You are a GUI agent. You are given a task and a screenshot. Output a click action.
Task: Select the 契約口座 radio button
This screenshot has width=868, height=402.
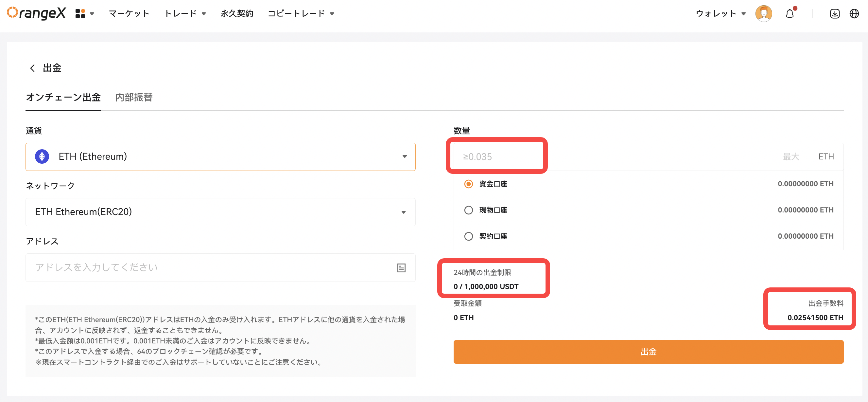point(468,236)
